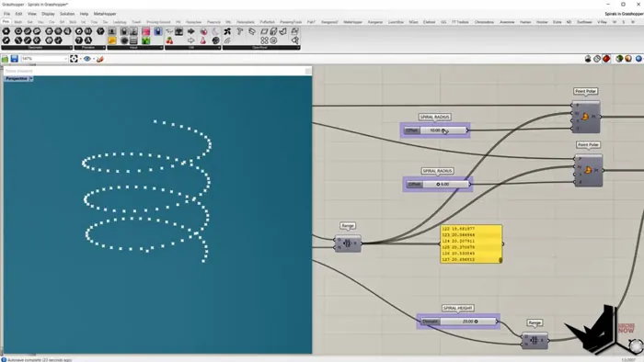Image resolution: width=644 pixels, height=362 pixels.
Task: Expand the rightmost ribbon panel dropdown
Action: pos(298,48)
